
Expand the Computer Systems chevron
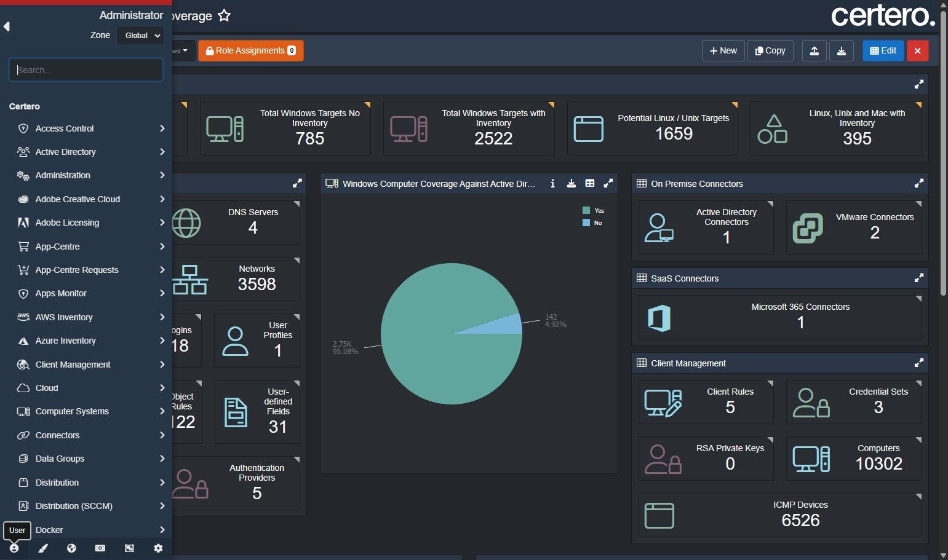tap(162, 411)
